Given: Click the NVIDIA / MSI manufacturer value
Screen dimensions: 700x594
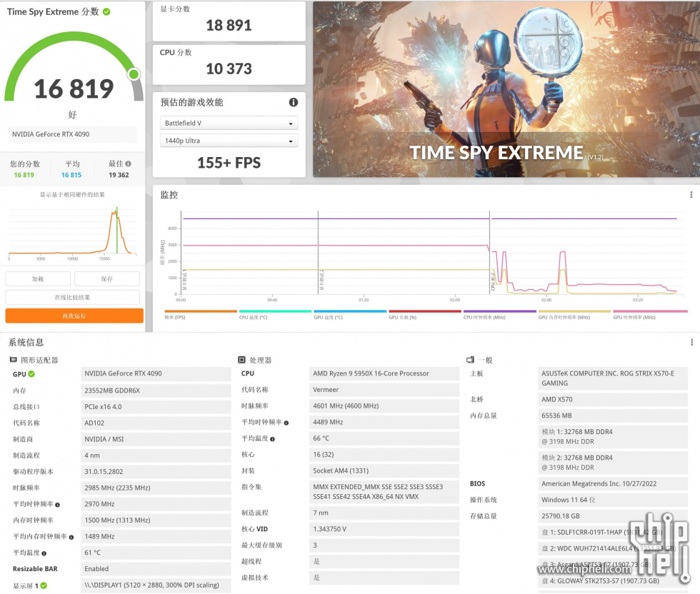Looking at the screenshot, I should [156, 439].
